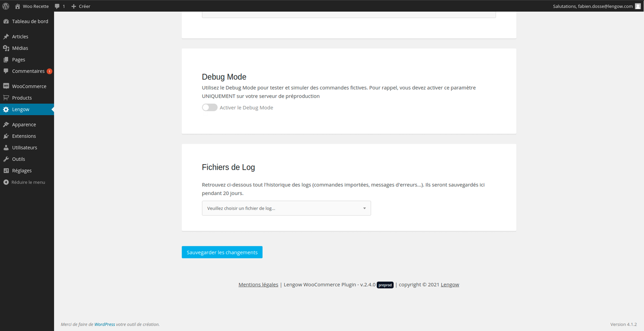Click the Tableau de bord dashboard icon
This screenshot has width=644, height=331.
(x=6, y=22)
